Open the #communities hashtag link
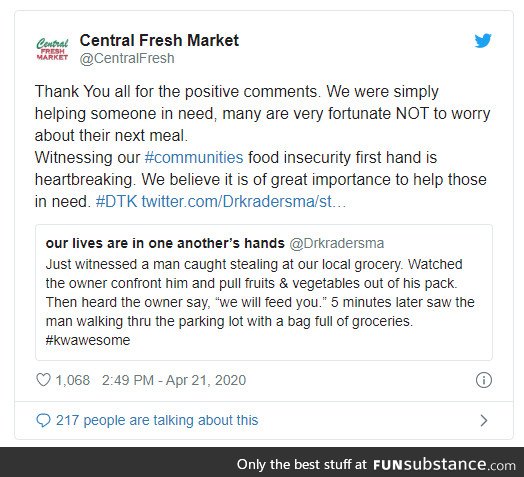 pyautogui.click(x=194, y=157)
